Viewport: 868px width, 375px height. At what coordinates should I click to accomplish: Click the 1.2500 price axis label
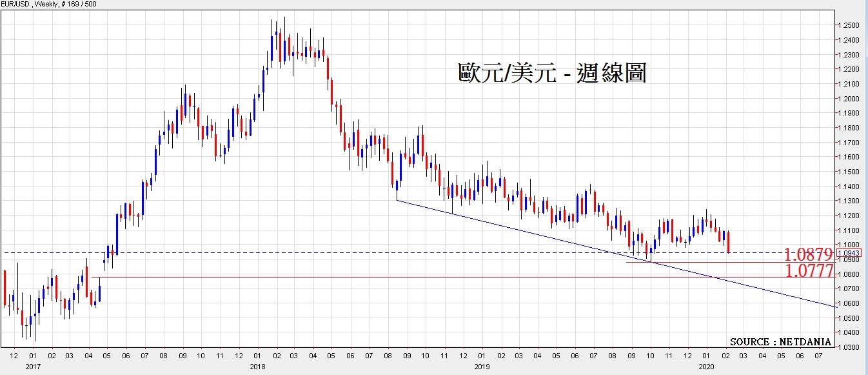(x=849, y=25)
